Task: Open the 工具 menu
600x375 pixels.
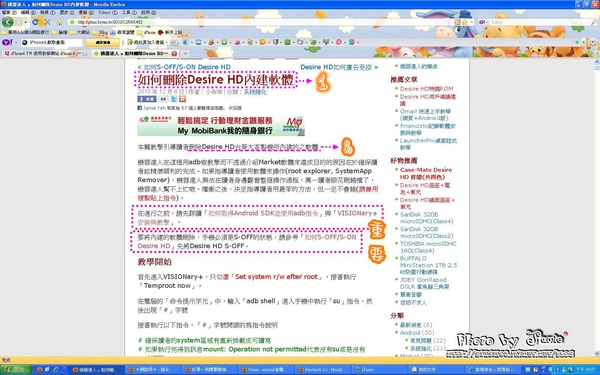Action: click(129, 13)
